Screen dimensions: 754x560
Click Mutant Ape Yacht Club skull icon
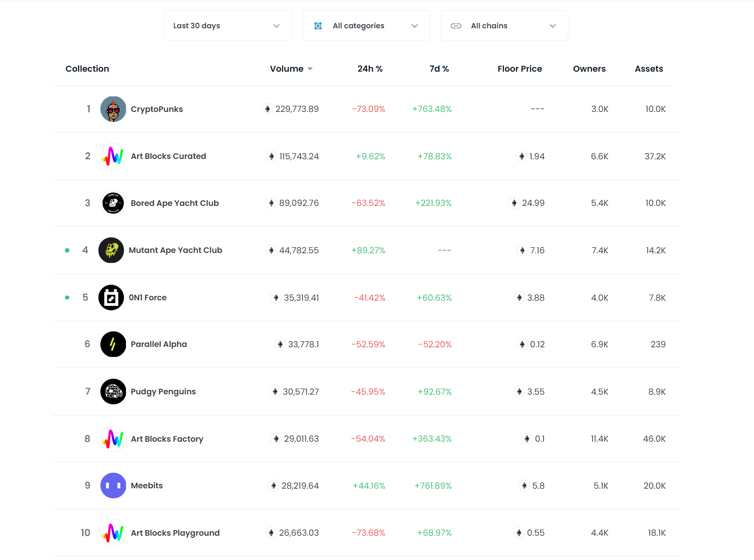coord(111,250)
